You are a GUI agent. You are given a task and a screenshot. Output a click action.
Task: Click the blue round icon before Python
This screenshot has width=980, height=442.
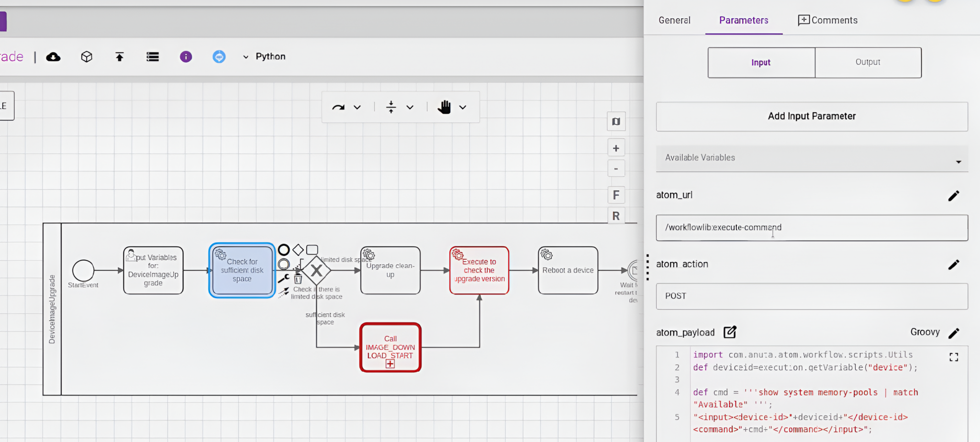219,57
